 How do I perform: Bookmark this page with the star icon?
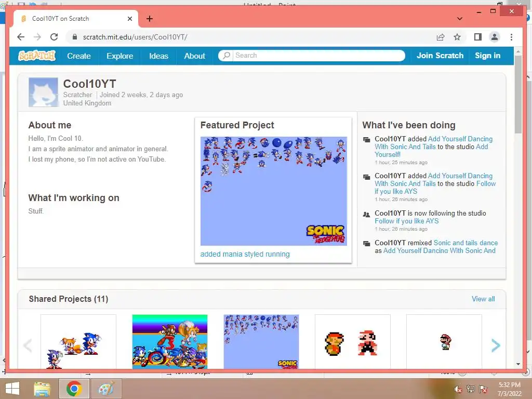coord(457,37)
